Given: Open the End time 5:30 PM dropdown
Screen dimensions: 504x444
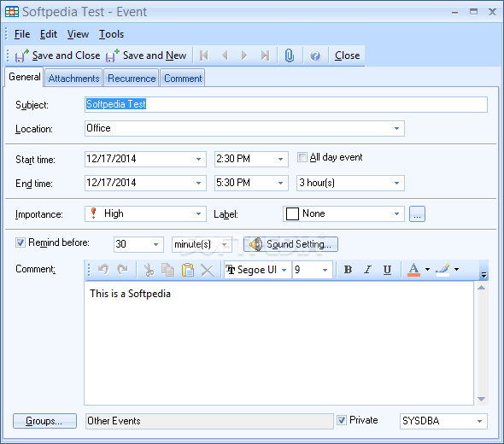Looking at the screenshot, I should point(280,183).
